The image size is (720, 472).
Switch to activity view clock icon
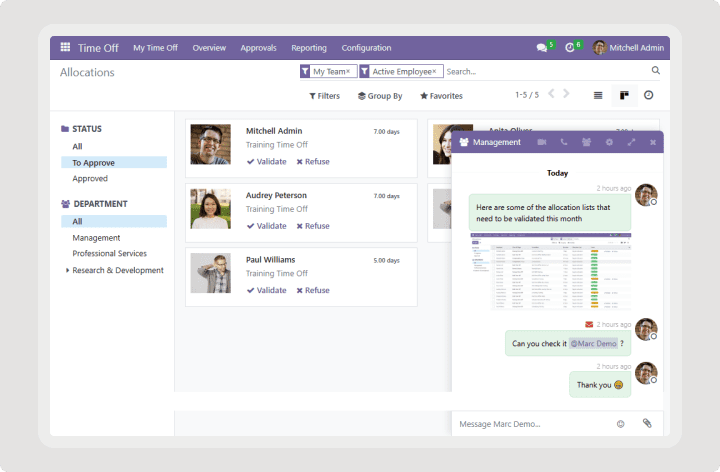pos(649,95)
